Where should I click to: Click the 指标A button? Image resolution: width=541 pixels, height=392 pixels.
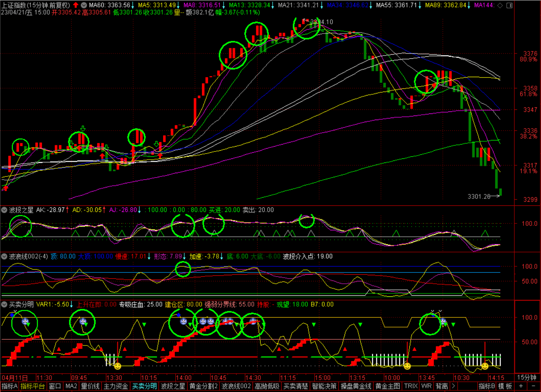pyautogui.click(x=9, y=386)
